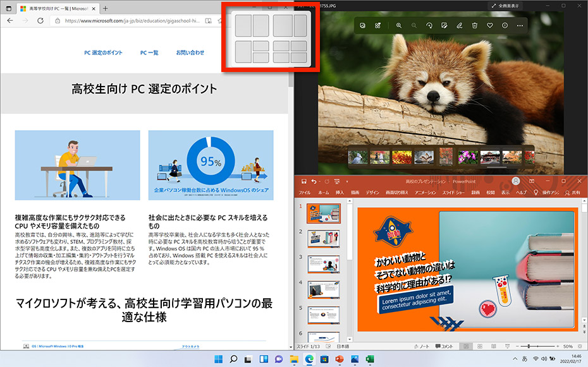This screenshot has width=588, height=367.
Task: Toggle the comments pane in PowerPoint
Action: tap(444, 346)
